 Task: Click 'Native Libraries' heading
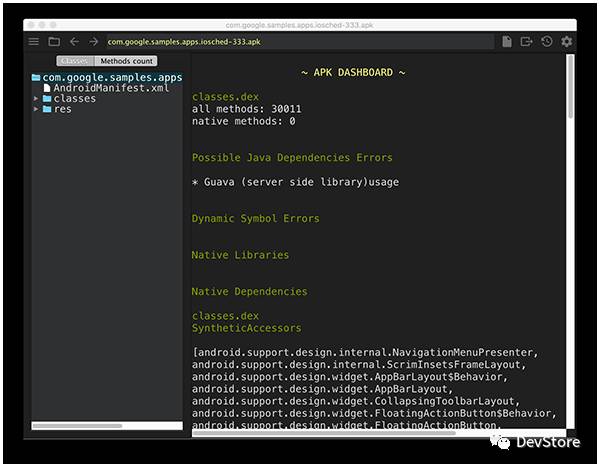click(240, 255)
